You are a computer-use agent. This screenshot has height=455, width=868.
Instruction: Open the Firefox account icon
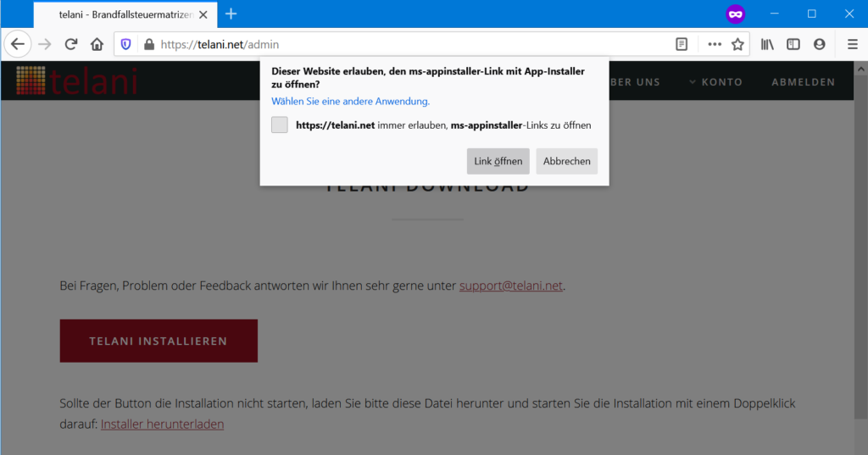[820, 44]
